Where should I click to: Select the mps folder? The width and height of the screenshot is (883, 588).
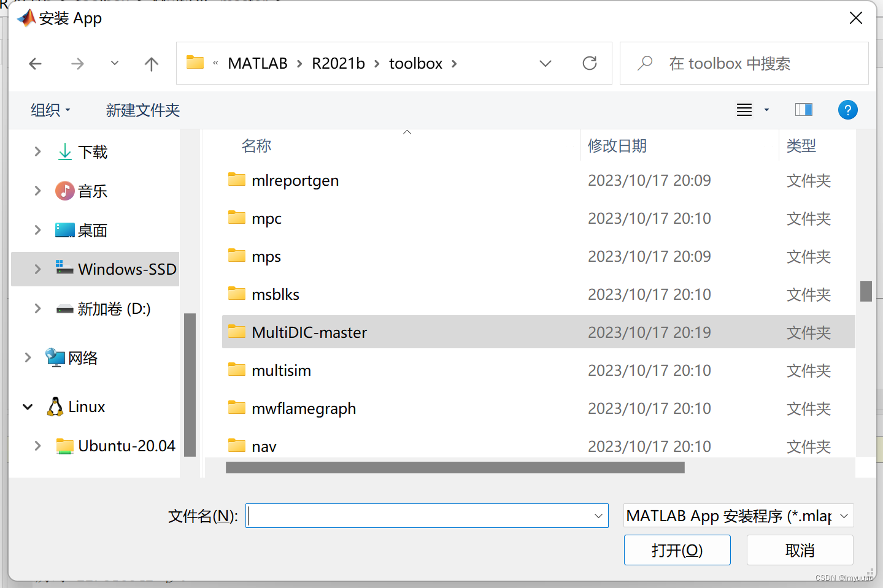click(538, 256)
